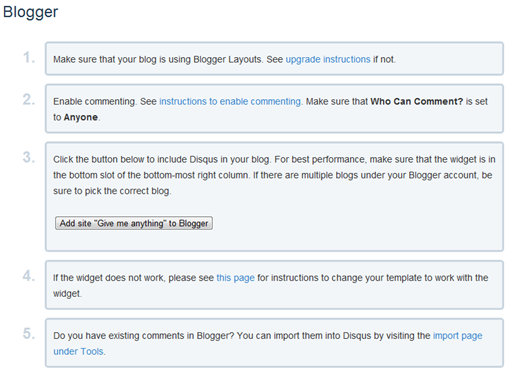This screenshot has width=514, height=377.
Task: Follow the "this page" template link
Action: 235,278
